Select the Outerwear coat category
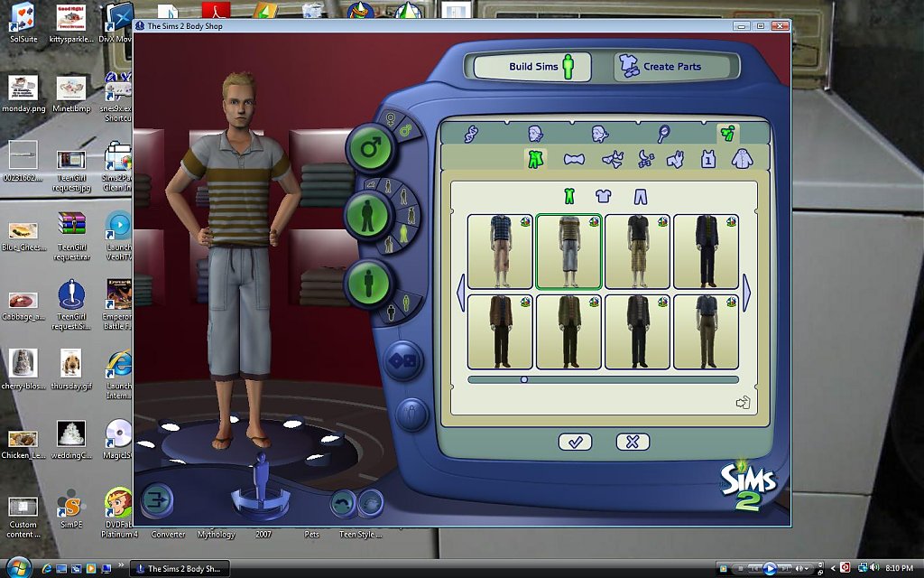This screenshot has width=924, height=578. (741, 160)
